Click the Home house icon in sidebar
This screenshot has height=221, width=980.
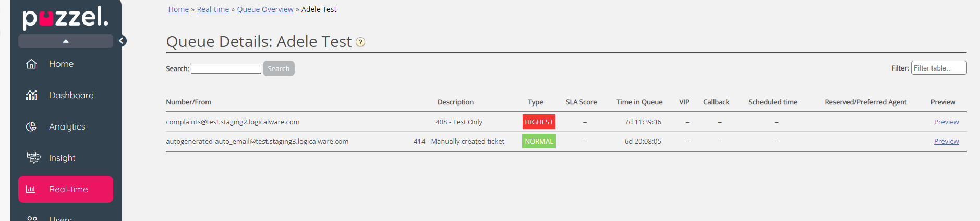[x=31, y=64]
